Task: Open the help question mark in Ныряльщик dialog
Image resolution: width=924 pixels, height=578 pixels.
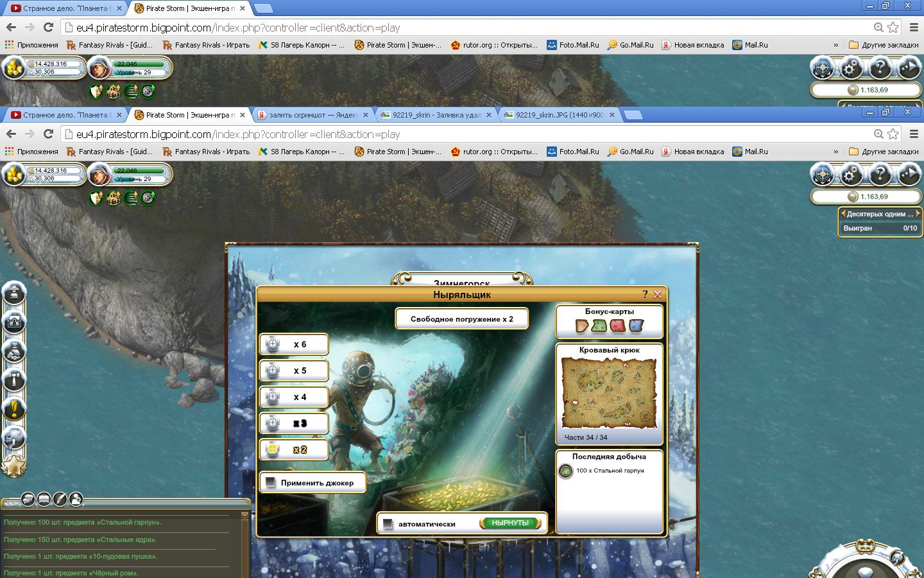Action: (x=645, y=294)
